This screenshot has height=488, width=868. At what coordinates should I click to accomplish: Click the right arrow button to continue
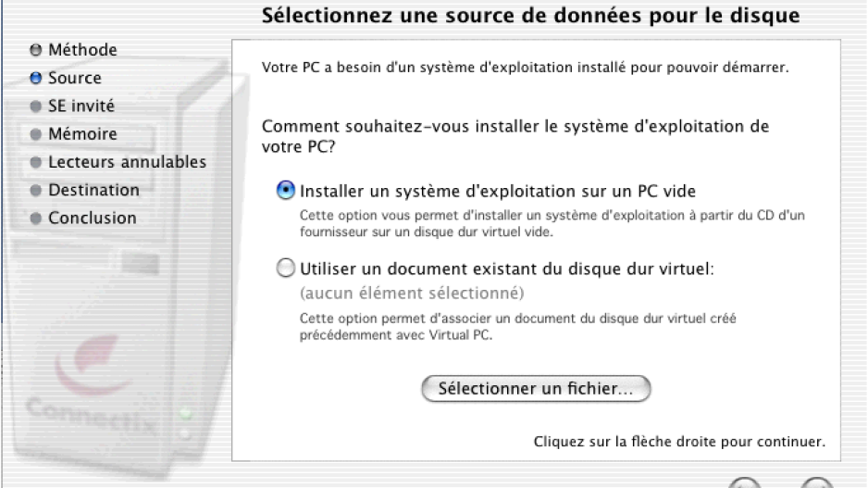click(816, 482)
